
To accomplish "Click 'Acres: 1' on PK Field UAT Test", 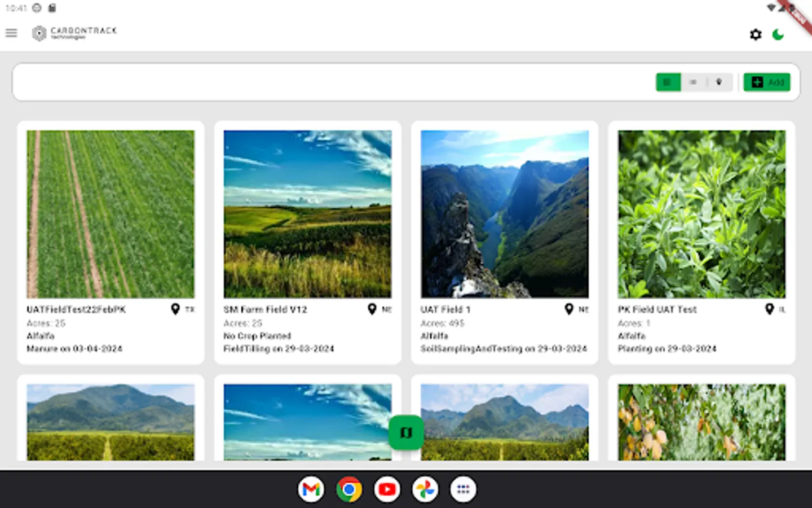I will coord(634,323).
